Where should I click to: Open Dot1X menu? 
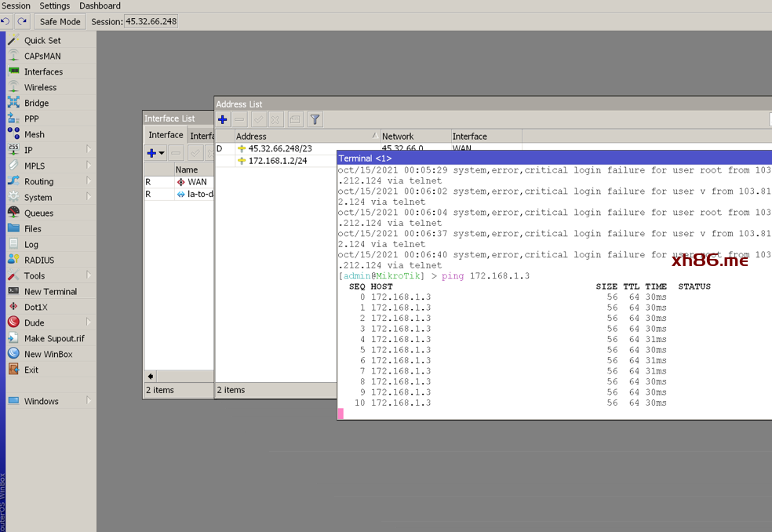36,307
